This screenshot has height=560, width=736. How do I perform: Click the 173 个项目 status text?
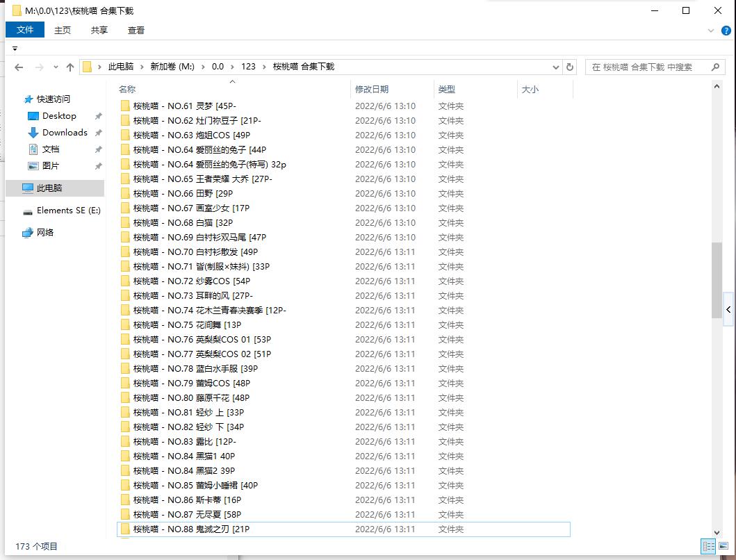click(36, 546)
